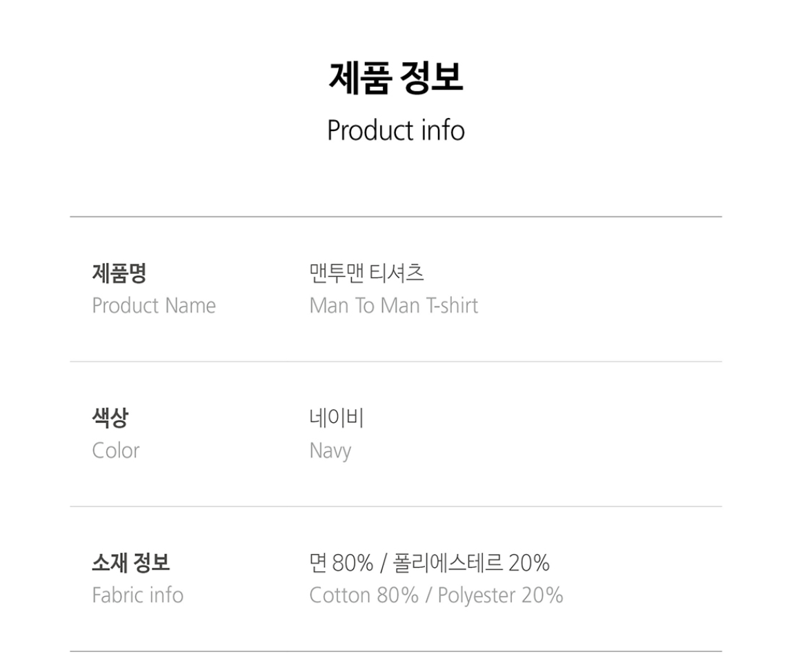Select the 색상 label

[x=110, y=418]
